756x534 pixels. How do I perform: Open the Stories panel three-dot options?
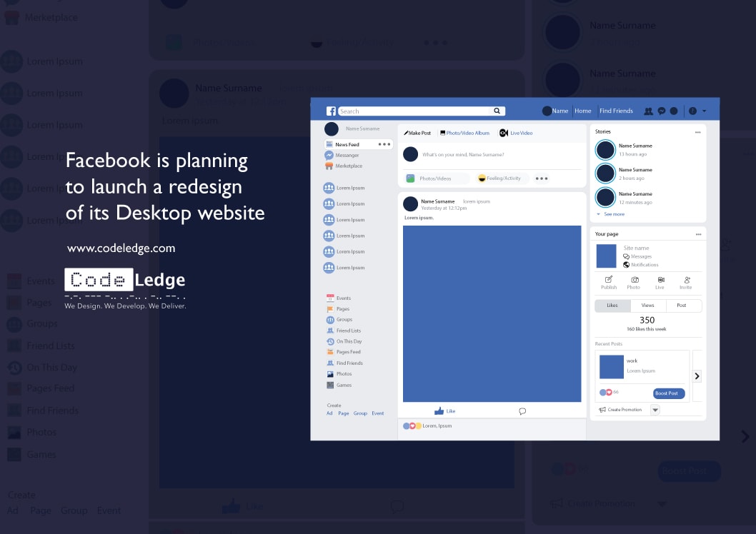[x=697, y=132]
